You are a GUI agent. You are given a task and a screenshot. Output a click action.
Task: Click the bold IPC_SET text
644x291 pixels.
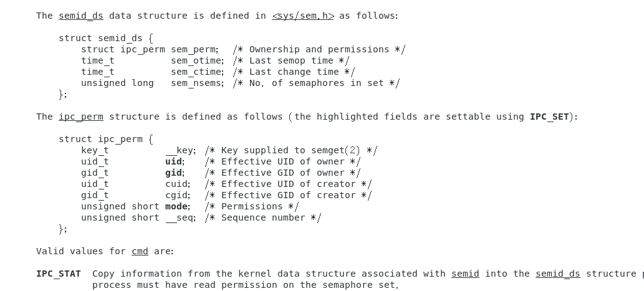click(549, 117)
